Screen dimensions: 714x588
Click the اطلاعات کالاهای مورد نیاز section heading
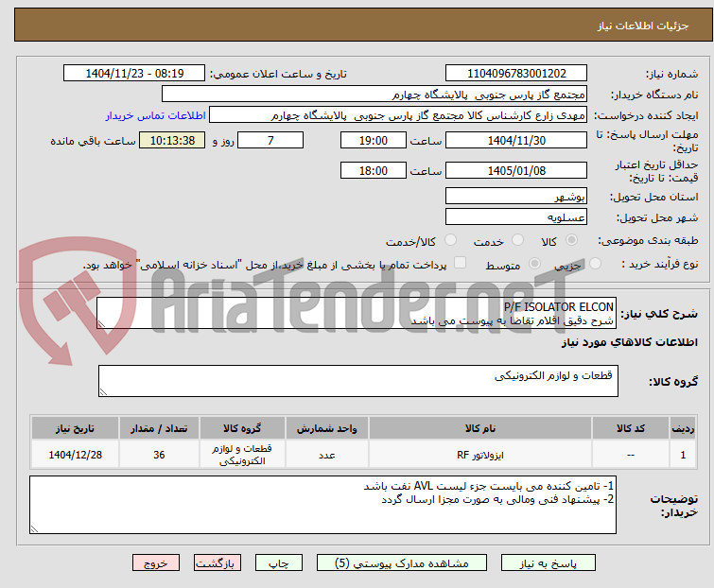coord(629,342)
